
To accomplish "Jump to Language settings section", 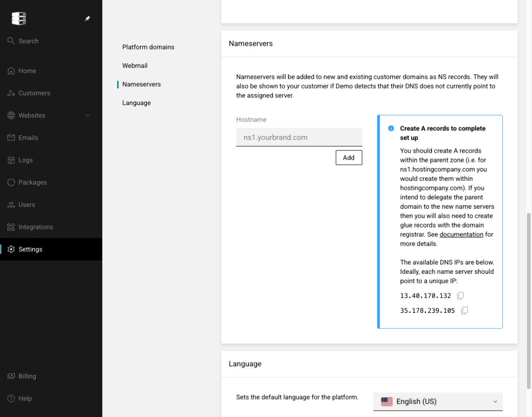I will (136, 103).
